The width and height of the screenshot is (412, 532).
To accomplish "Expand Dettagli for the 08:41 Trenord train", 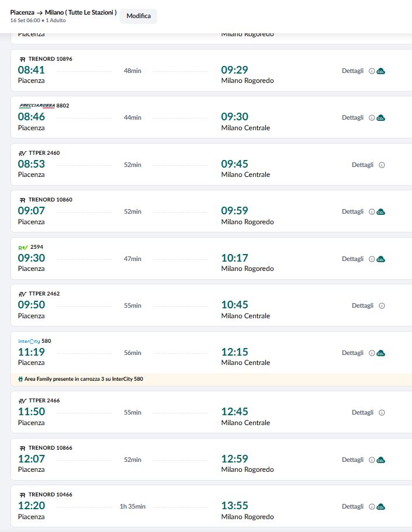I will pyautogui.click(x=352, y=71).
